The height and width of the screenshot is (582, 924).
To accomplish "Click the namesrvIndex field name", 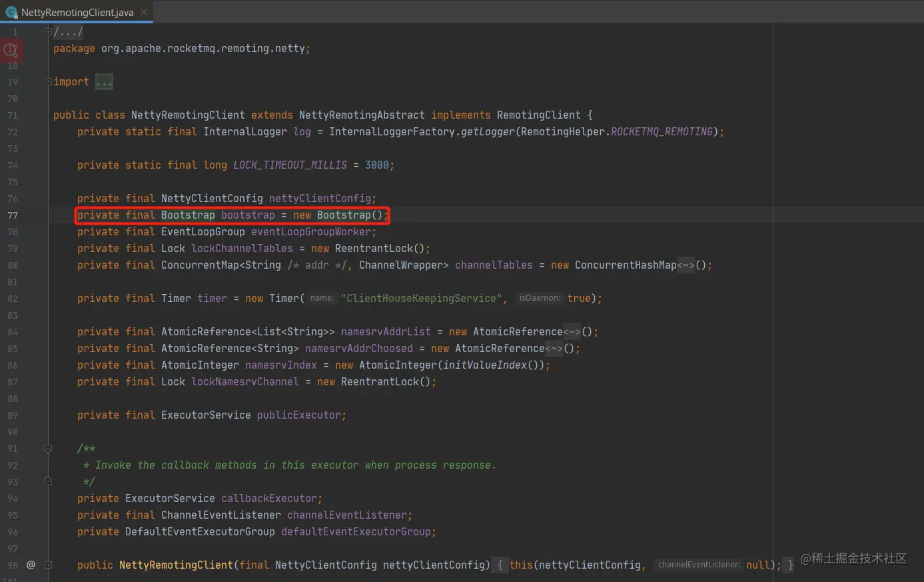I will 281,365.
